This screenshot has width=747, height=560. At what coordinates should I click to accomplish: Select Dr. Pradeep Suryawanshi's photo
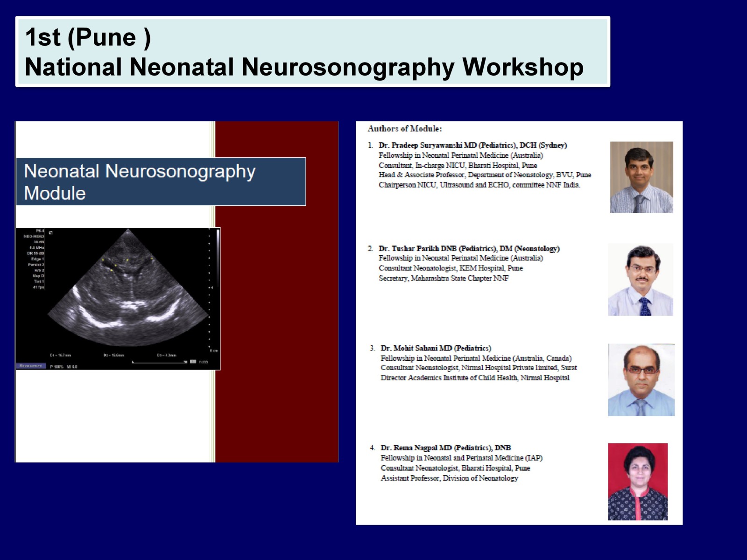[641, 177]
